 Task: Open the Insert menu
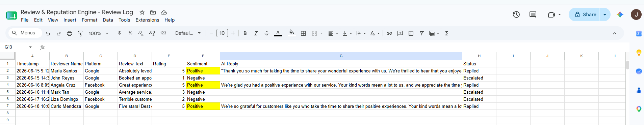coord(70,20)
